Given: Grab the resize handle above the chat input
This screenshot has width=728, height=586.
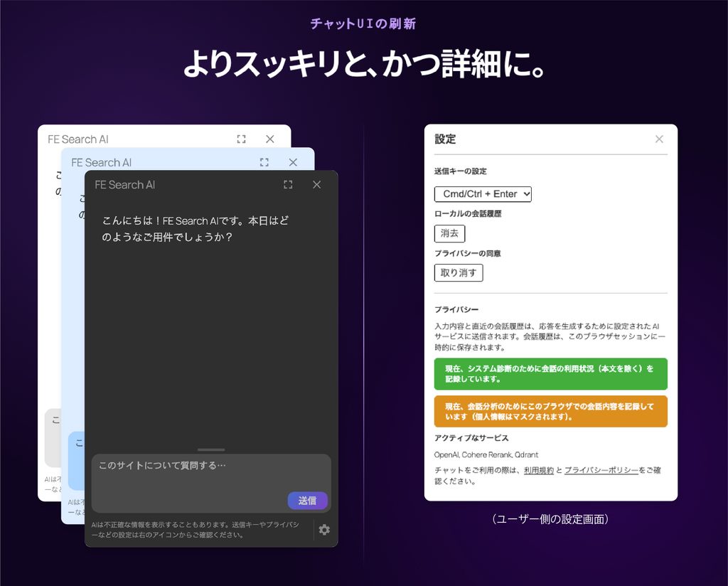Looking at the screenshot, I should point(211,450).
